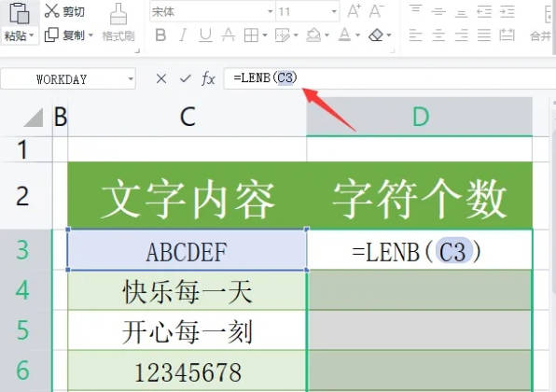Select the cell containing 开心每一刻
The image size is (556, 392).
(188, 329)
